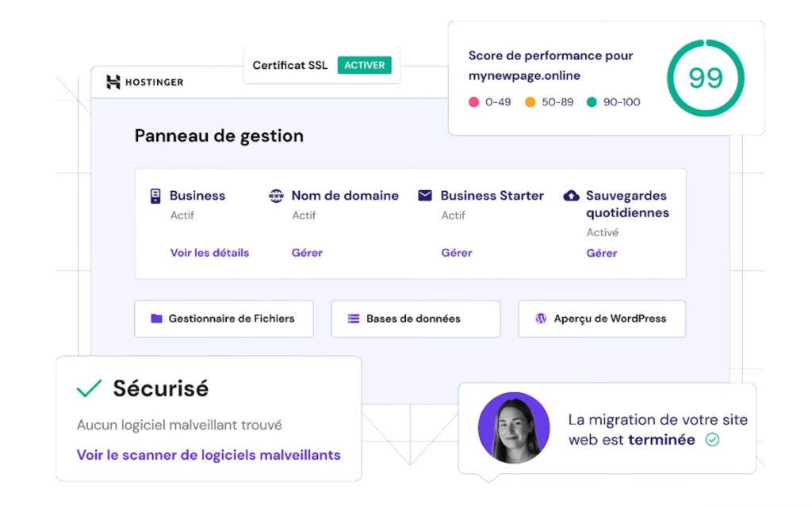Open the Bases de données panel

(x=415, y=318)
